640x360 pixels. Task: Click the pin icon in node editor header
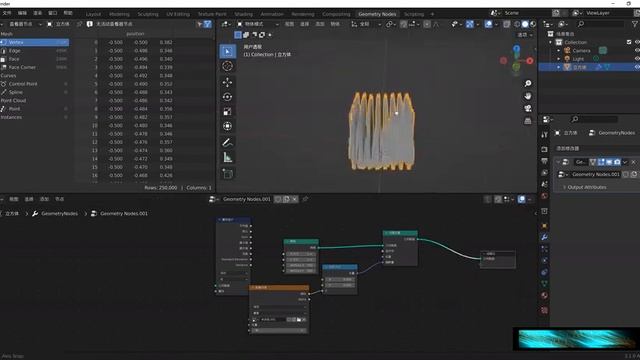[305, 199]
